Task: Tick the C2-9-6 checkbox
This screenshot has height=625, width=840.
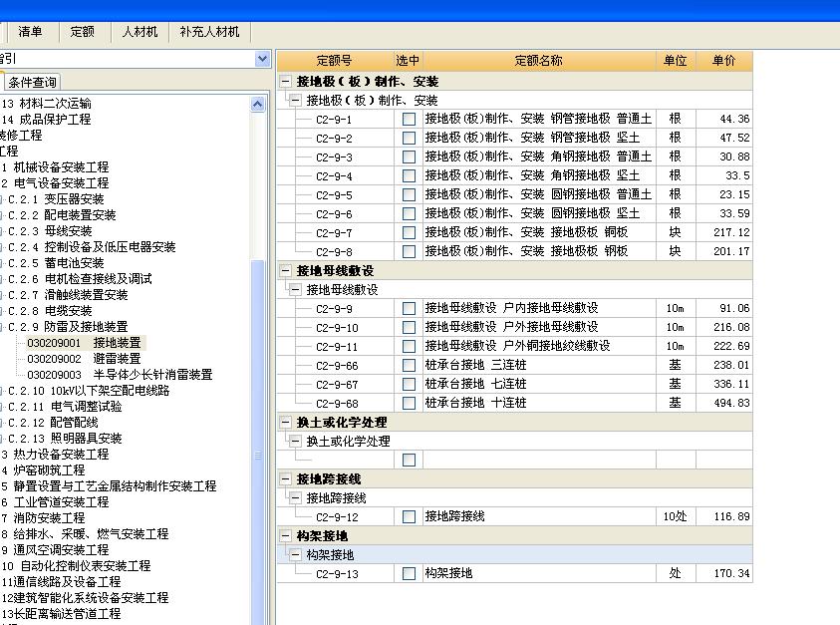Action: pos(409,214)
